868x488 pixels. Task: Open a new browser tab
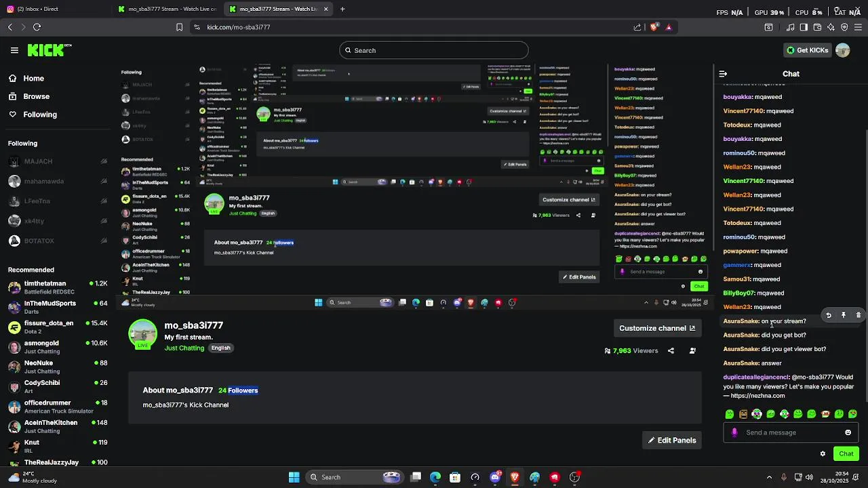coord(342,9)
